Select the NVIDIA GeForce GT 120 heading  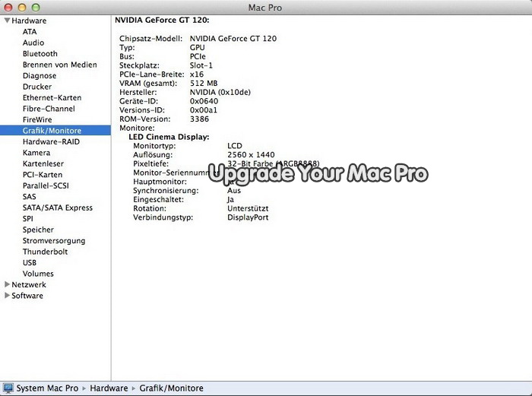[162, 19]
